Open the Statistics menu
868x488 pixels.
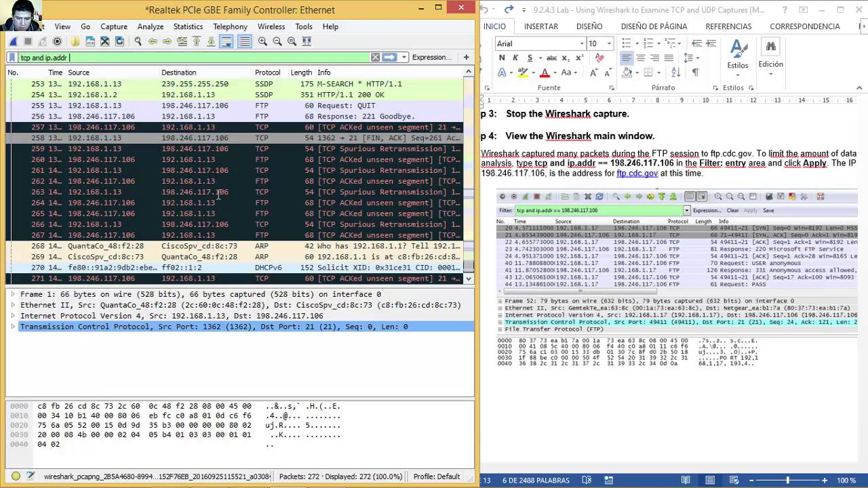pyautogui.click(x=188, y=26)
